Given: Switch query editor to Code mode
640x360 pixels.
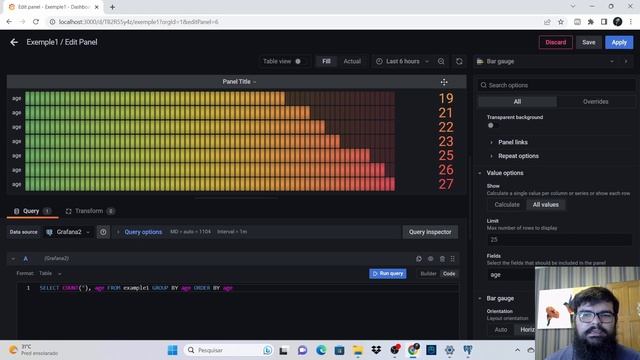Looking at the screenshot, I should [x=449, y=274].
